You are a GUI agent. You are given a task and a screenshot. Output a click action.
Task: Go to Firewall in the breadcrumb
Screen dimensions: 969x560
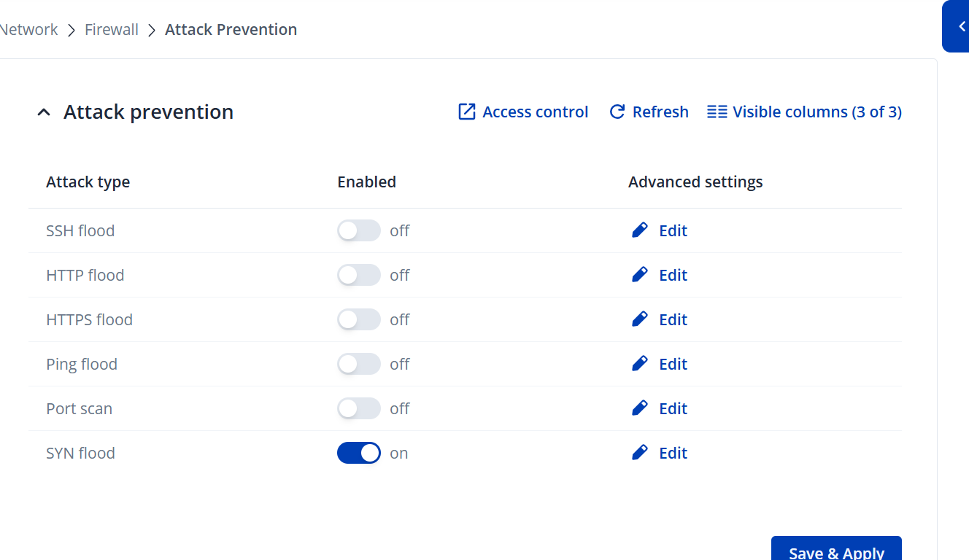tap(112, 30)
